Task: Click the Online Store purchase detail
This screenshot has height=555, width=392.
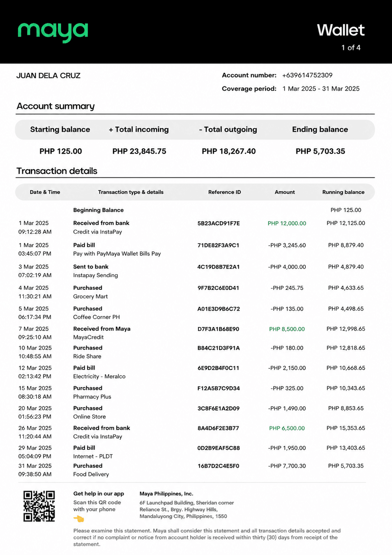Action: [x=89, y=417]
